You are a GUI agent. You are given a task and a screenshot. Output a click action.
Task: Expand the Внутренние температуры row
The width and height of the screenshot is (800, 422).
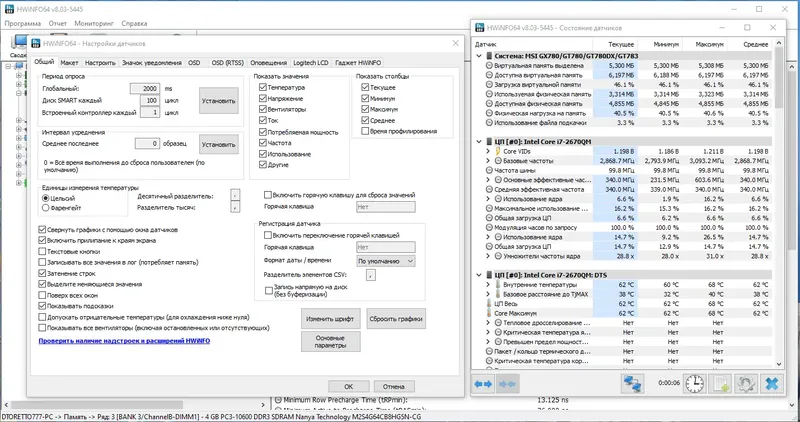coord(488,285)
